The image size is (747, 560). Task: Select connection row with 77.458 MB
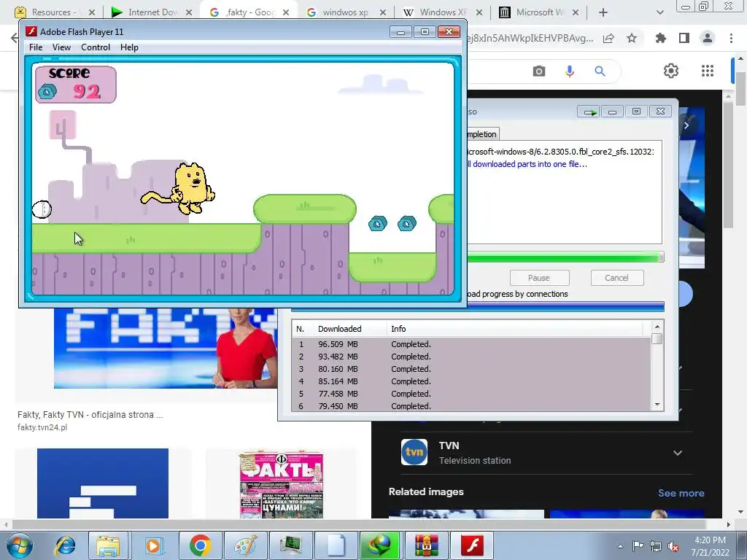(471, 393)
